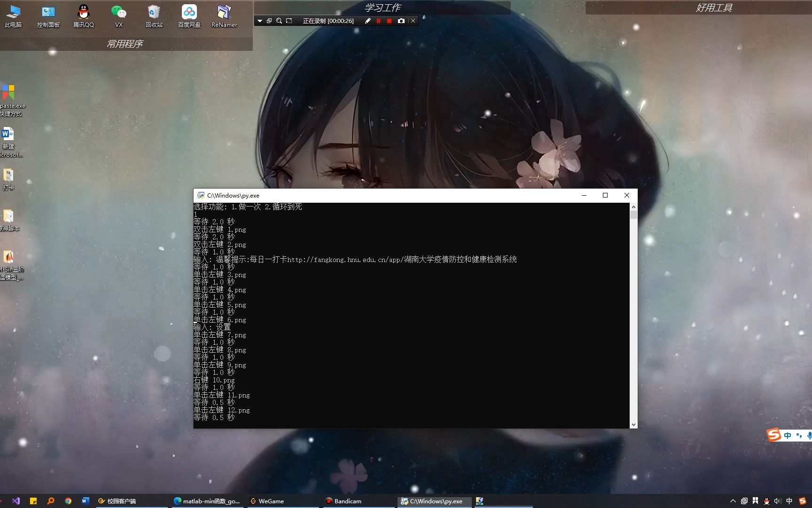Screen dimensions: 812x508
Task: Toggle Sogou floating bar punctuation mode
Action: click(799, 435)
